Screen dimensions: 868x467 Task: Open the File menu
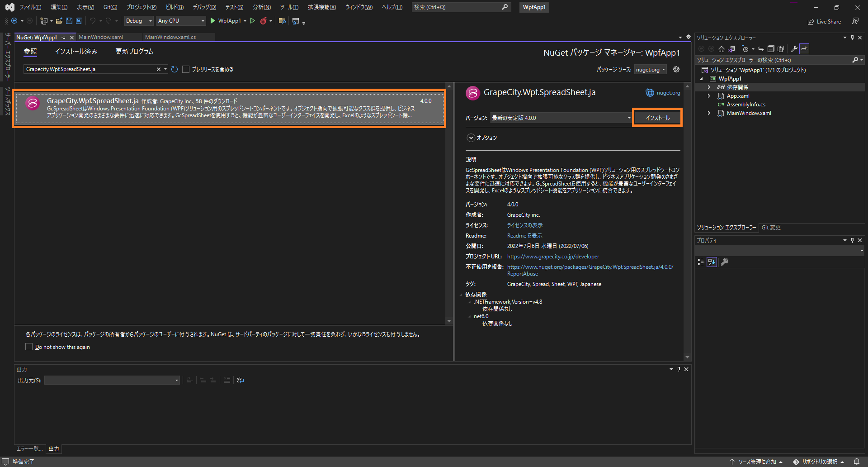(x=30, y=7)
